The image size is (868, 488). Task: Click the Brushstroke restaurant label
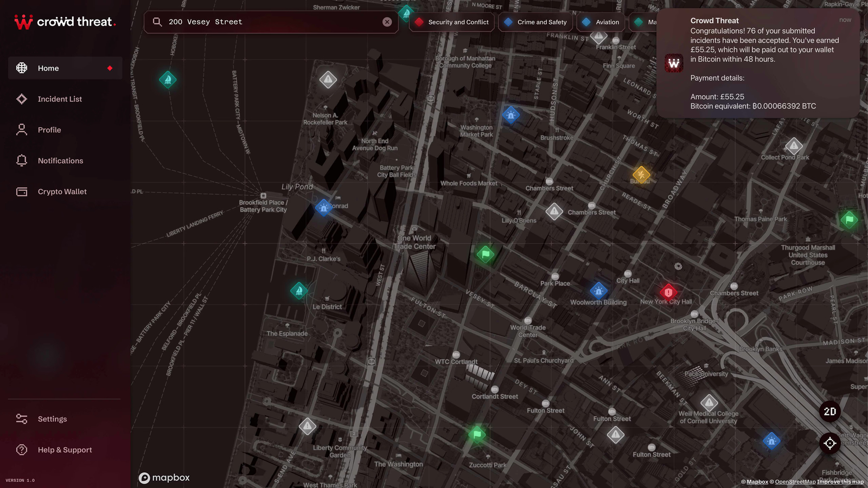pyautogui.click(x=557, y=138)
